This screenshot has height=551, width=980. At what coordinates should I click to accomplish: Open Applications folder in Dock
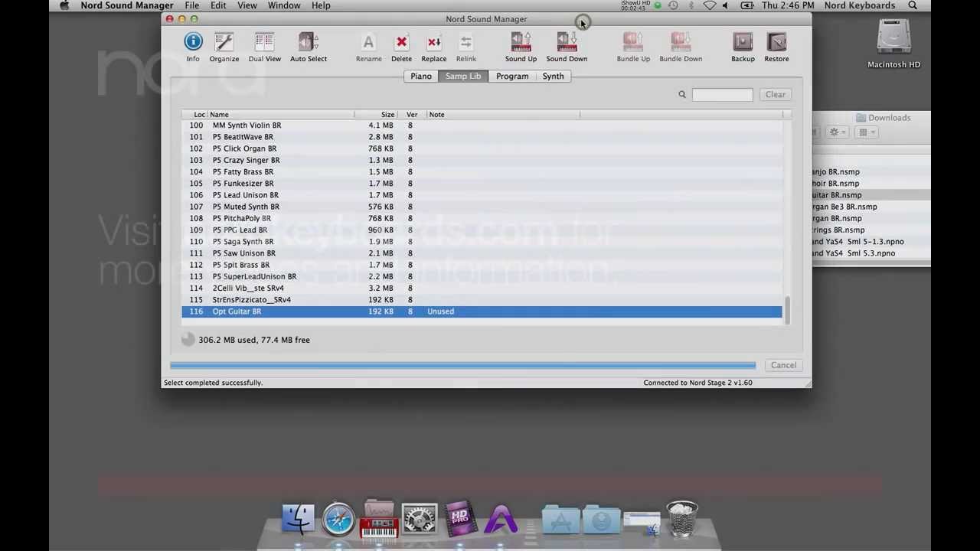561,520
